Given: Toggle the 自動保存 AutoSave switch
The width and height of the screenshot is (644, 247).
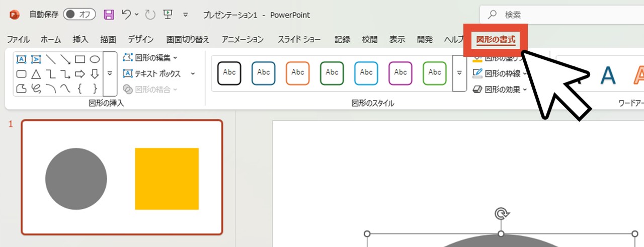Looking at the screenshot, I should coord(79,15).
